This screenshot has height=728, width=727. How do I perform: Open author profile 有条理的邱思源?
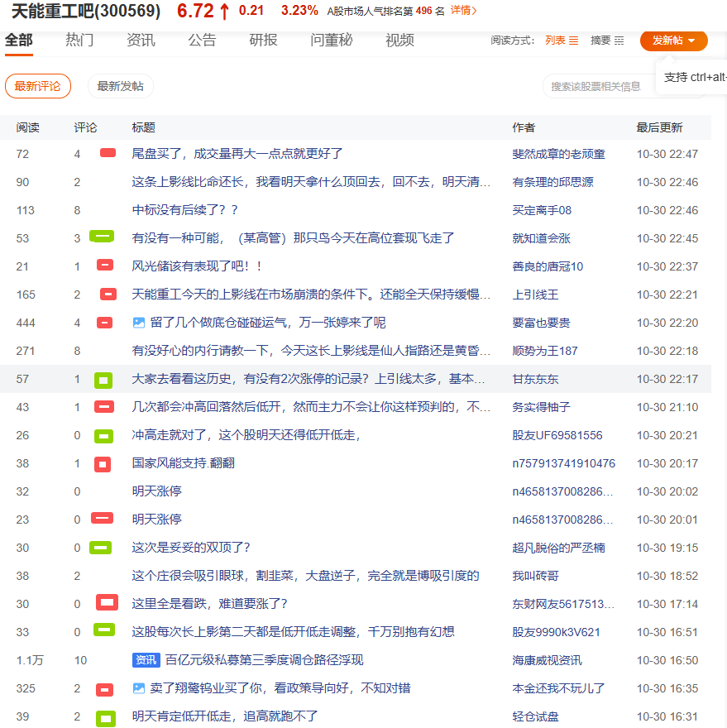pyautogui.click(x=552, y=182)
